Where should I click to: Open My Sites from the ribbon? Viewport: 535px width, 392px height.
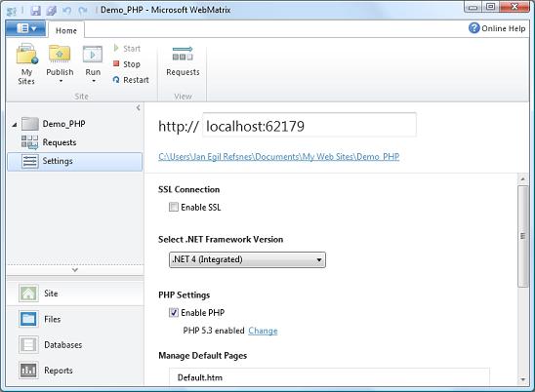click(x=26, y=64)
